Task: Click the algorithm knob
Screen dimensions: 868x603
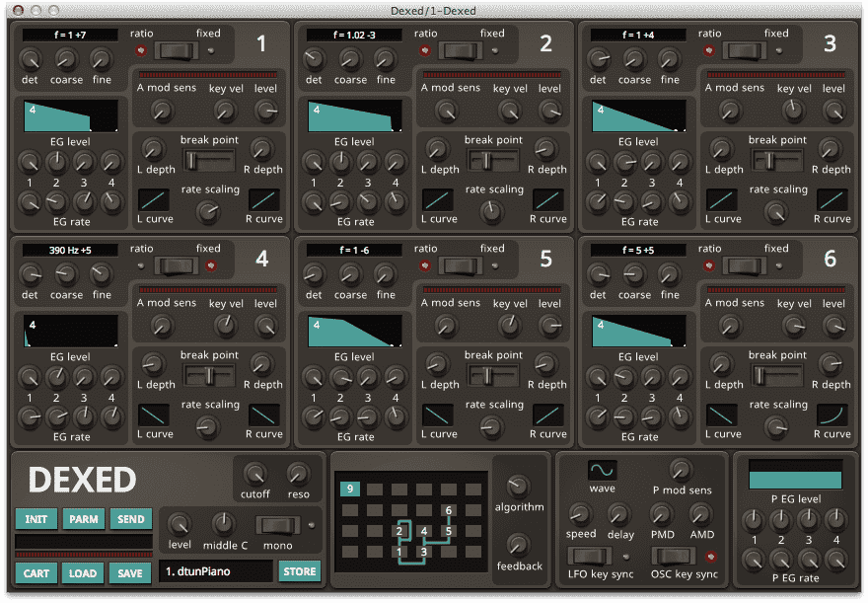Action: 518,487
